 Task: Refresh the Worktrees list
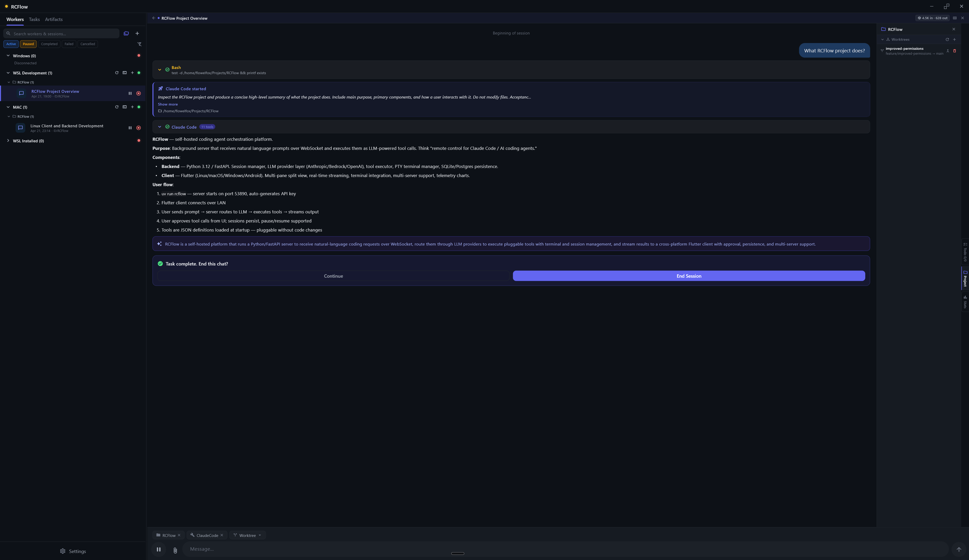(x=947, y=40)
